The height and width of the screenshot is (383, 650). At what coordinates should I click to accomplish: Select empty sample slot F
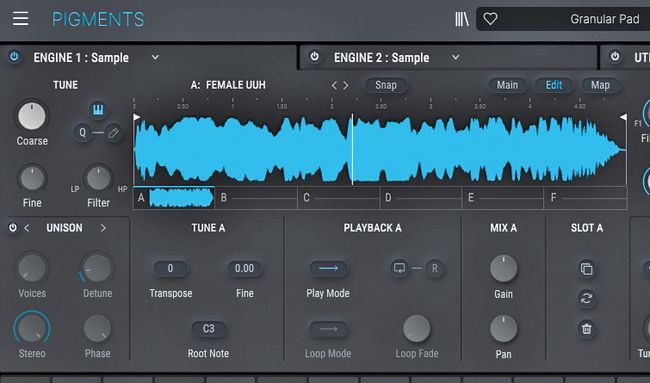click(585, 198)
